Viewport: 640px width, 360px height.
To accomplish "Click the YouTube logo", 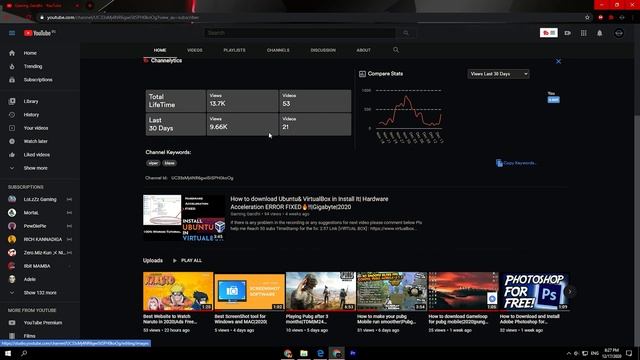I will pyautogui.click(x=39, y=33).
